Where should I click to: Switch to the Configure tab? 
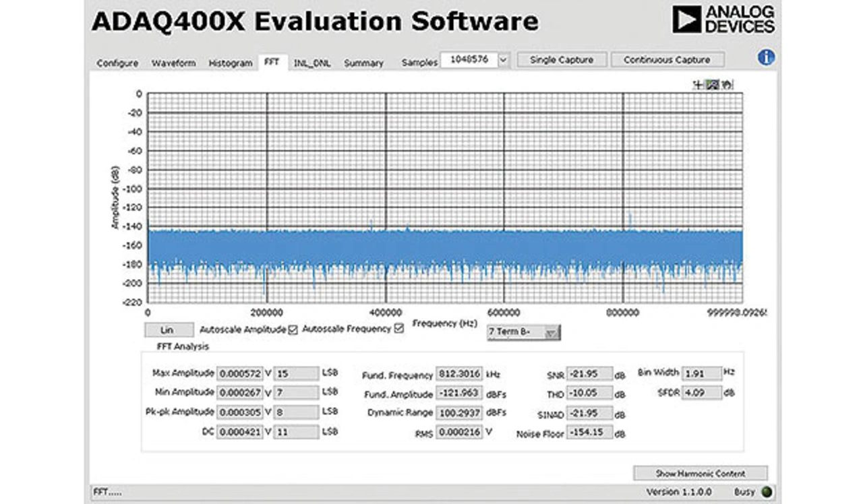tap(117, 63)
